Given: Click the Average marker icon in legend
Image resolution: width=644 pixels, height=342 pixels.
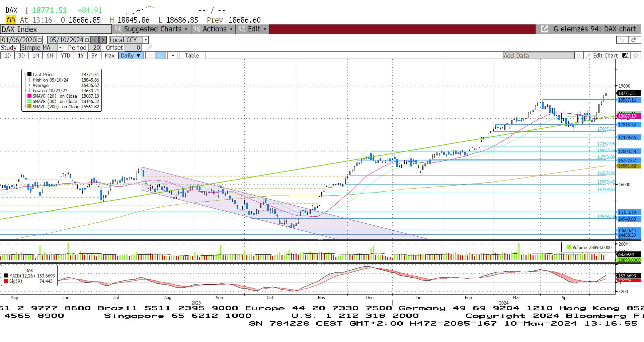Looking at the screenshot, I should point(29,85).
